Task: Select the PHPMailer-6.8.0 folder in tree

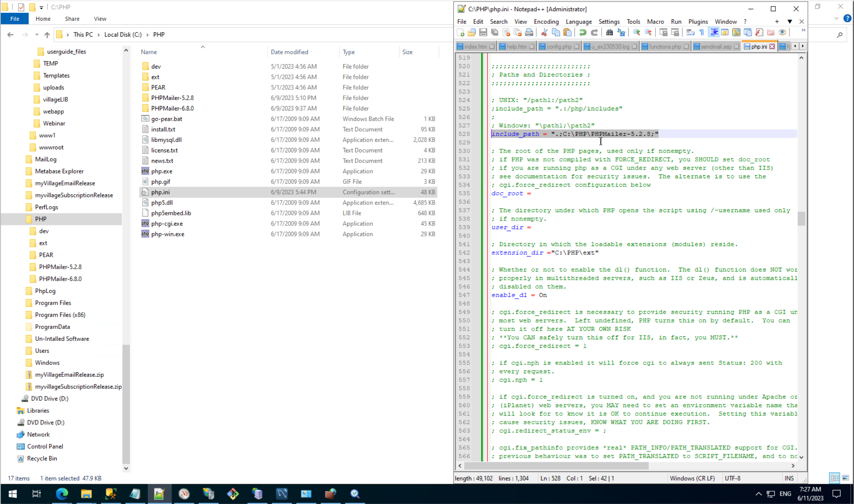Action: pyautogui.click(x=60, y=279)
